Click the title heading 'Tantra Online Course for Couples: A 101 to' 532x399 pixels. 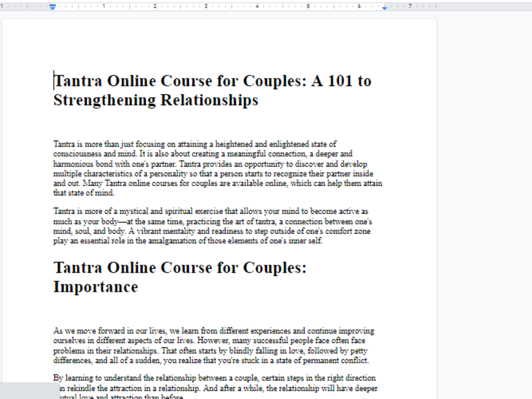click(x=213, y=81)
